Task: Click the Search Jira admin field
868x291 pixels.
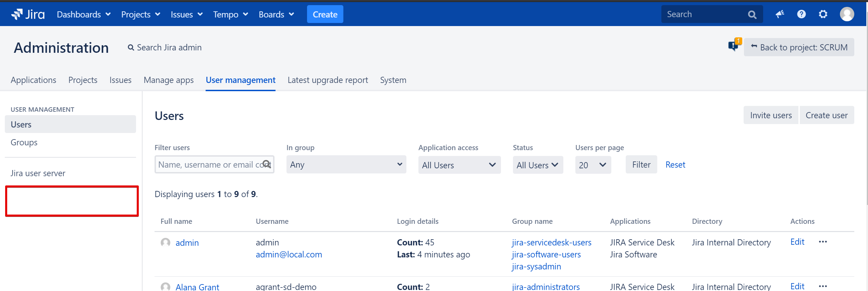Action: point(164,47)
